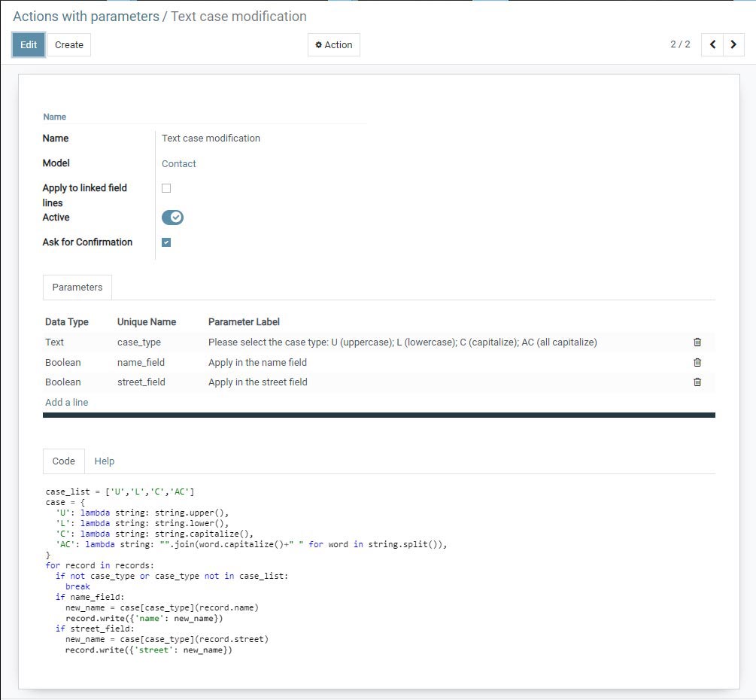Advance to next record using right pager arrow

pos(733,44)
